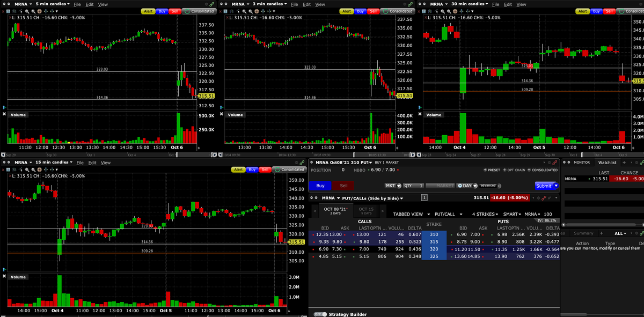This screenshot has height=317, width=644.
Task: Switch to the Watchlist tab
Action: (607, 162)
